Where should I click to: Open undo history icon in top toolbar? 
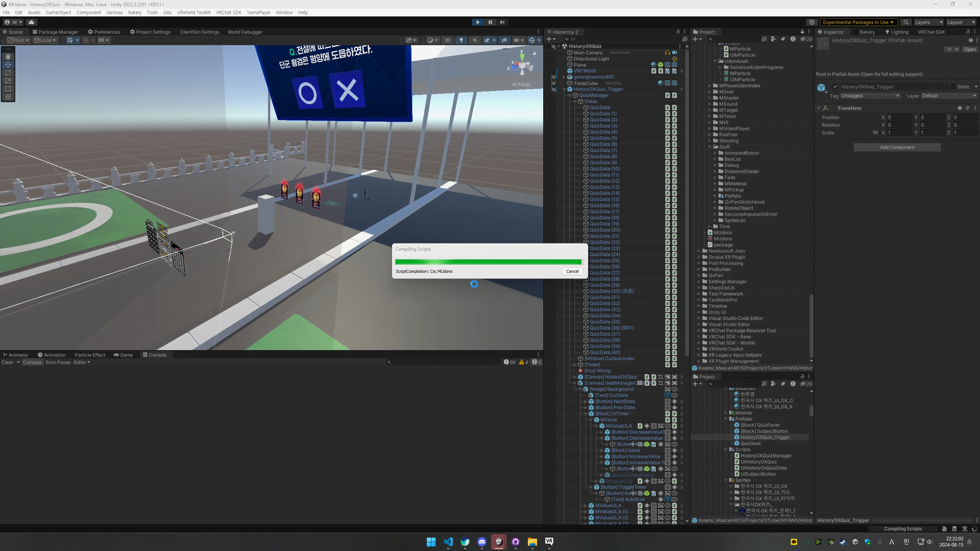[x=812, y=22]
